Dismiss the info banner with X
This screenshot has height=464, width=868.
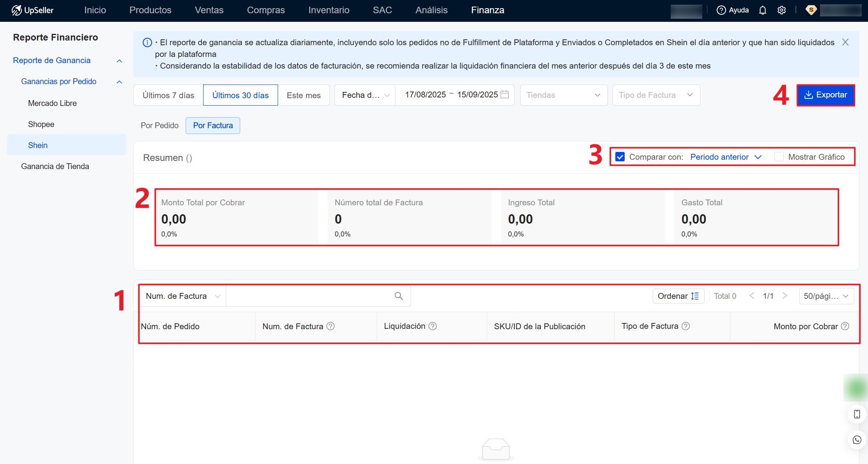click(x=845, y=42)
